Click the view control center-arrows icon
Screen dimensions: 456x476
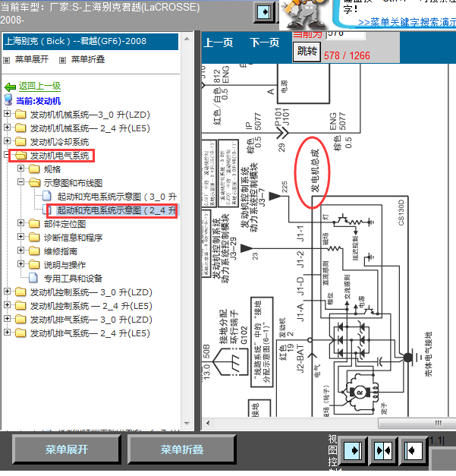coord(383,450)
